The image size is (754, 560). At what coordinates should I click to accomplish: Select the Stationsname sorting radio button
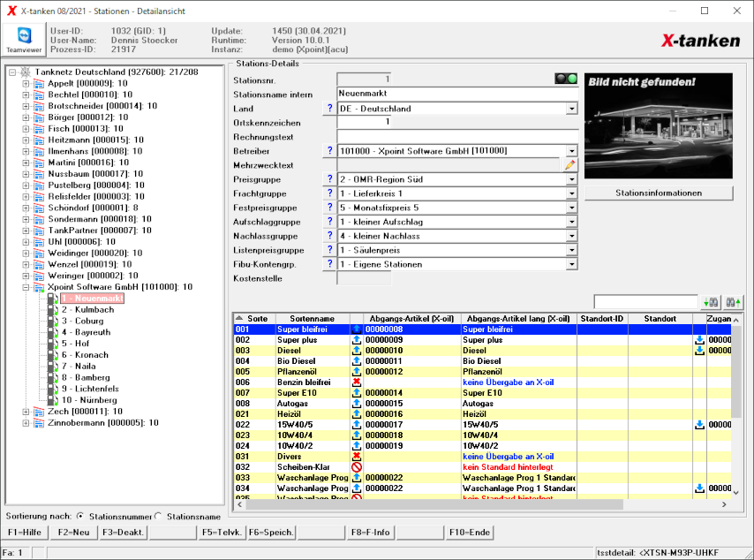[158, 516]
